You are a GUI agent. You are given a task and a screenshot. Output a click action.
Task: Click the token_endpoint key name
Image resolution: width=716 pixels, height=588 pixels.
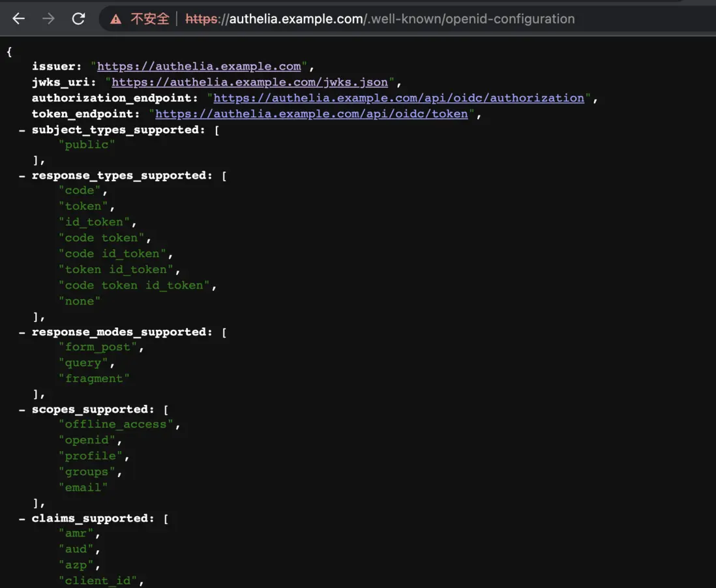[85, 114]
